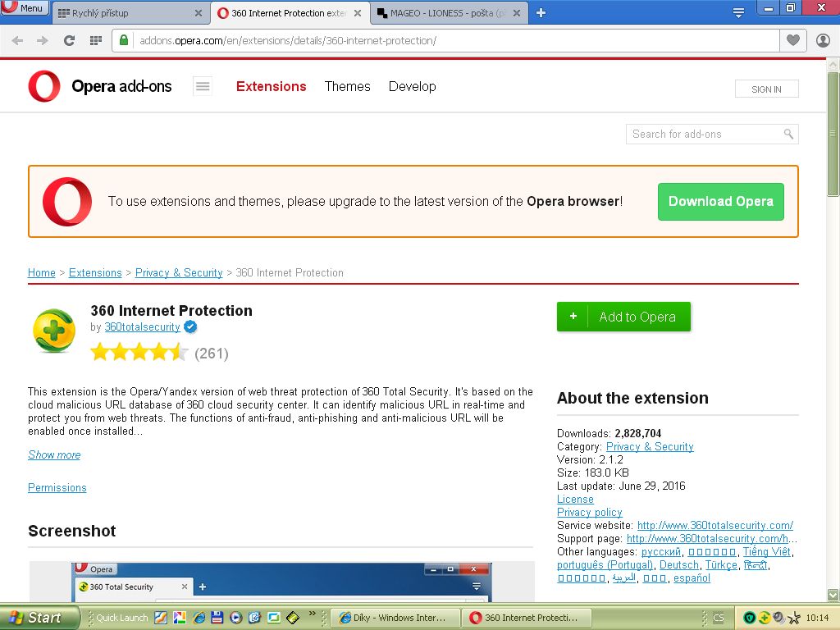Click the Add to Opera button

click(623, 317)
